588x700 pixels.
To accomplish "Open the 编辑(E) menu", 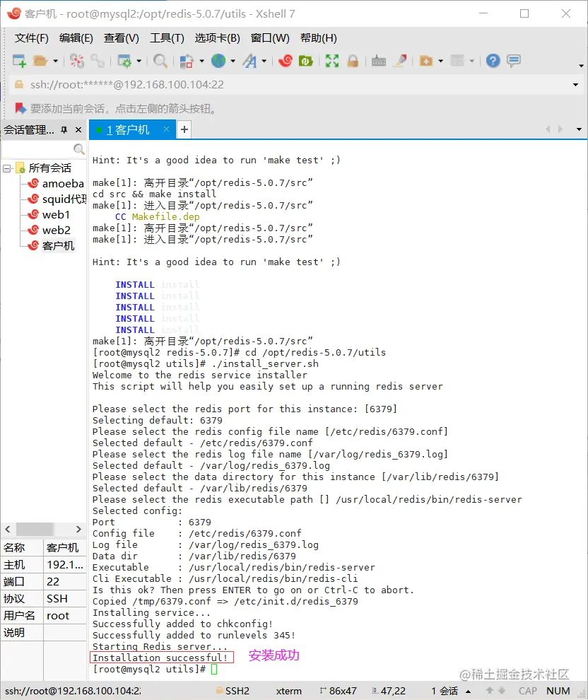I will [76, 38].
